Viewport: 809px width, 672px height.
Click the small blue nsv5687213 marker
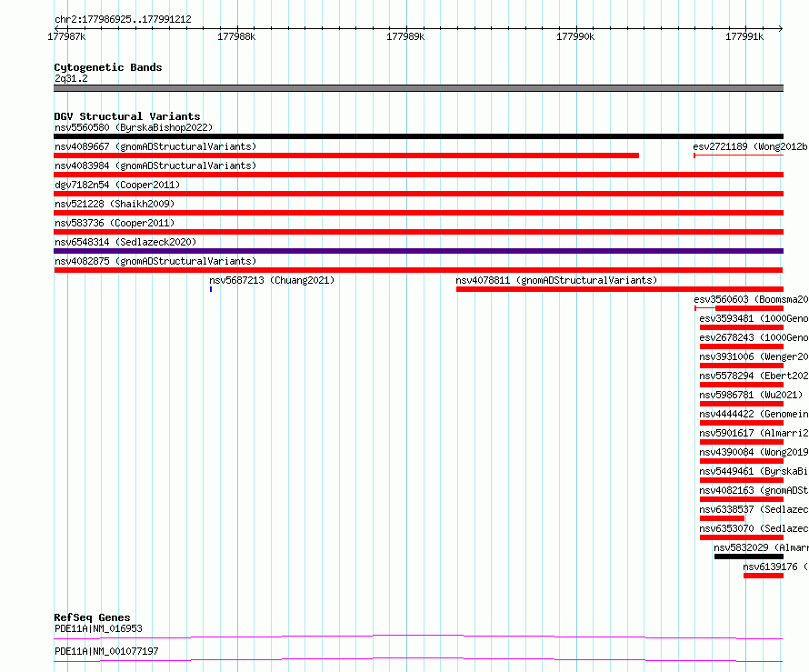[211, 289]
